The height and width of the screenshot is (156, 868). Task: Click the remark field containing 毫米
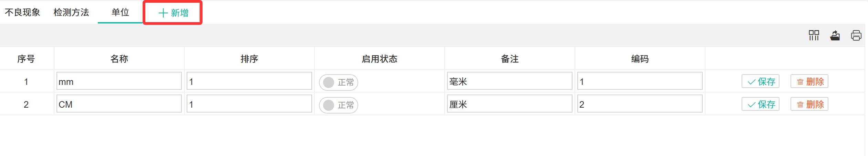tap(510, 81)
